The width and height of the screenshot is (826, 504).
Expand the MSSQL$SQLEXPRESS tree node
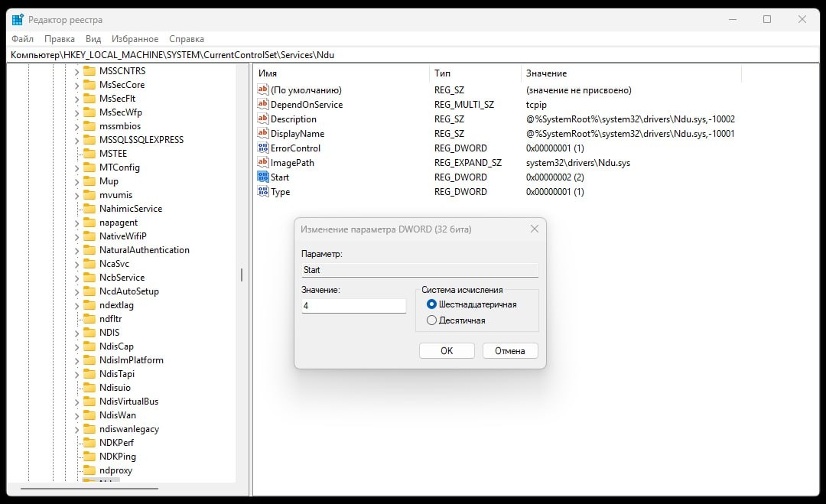pyautogui.click(x=76, y=140)
